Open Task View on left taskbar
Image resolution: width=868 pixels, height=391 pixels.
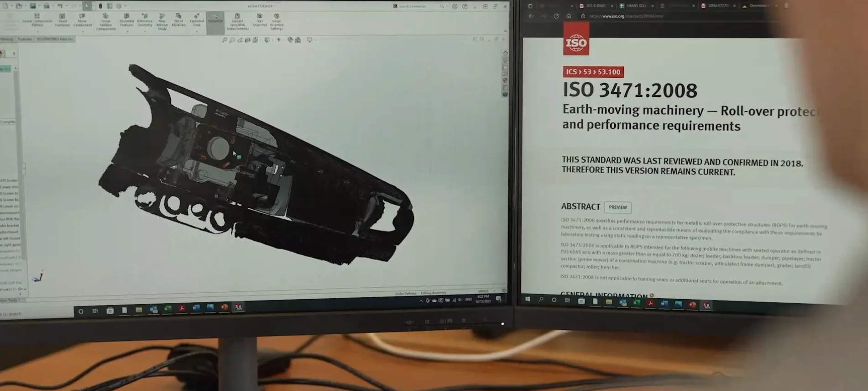coord(95,311)
